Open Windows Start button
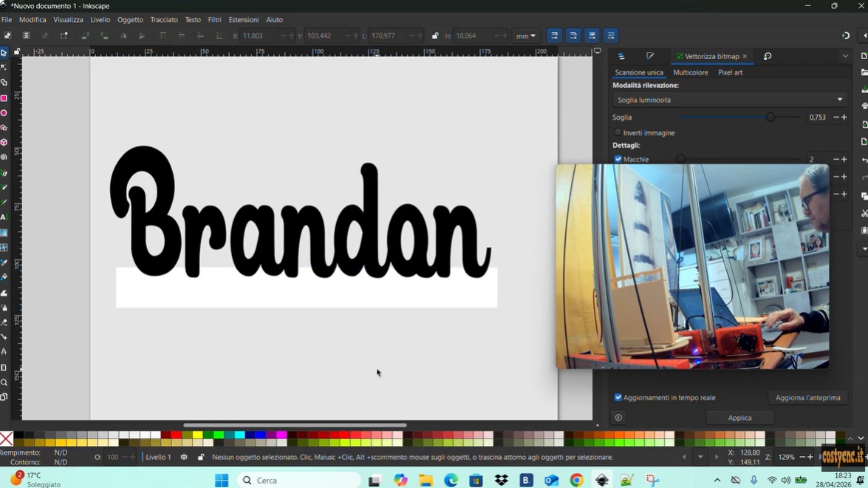The image size is (868, 488). [222, 481]
